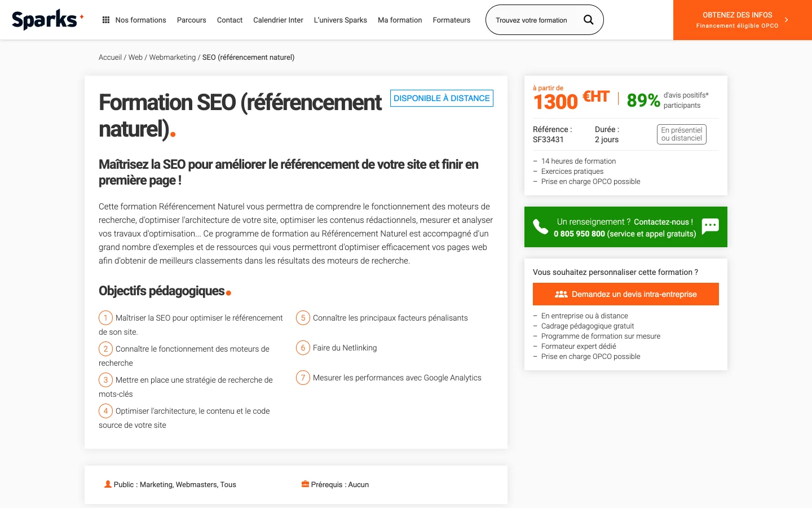Open L'univers Sparks menu
This screenshot has height=508, width=812.
[x=341, y=20]
